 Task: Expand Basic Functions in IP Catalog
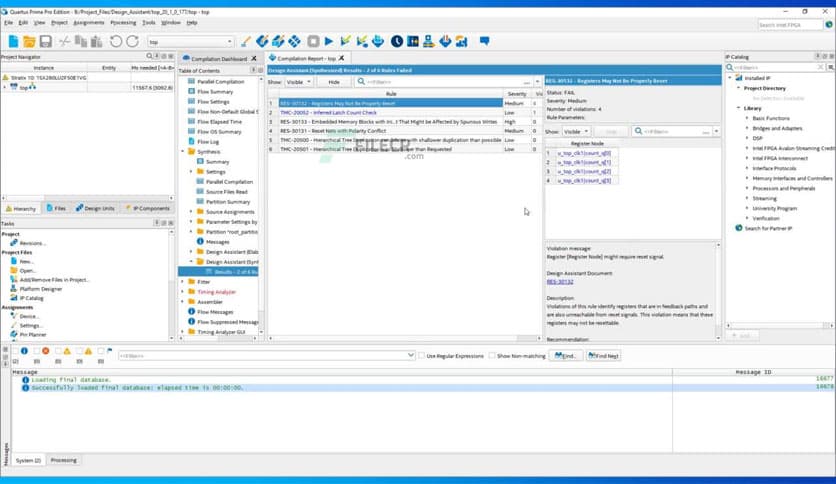(747, 118)
